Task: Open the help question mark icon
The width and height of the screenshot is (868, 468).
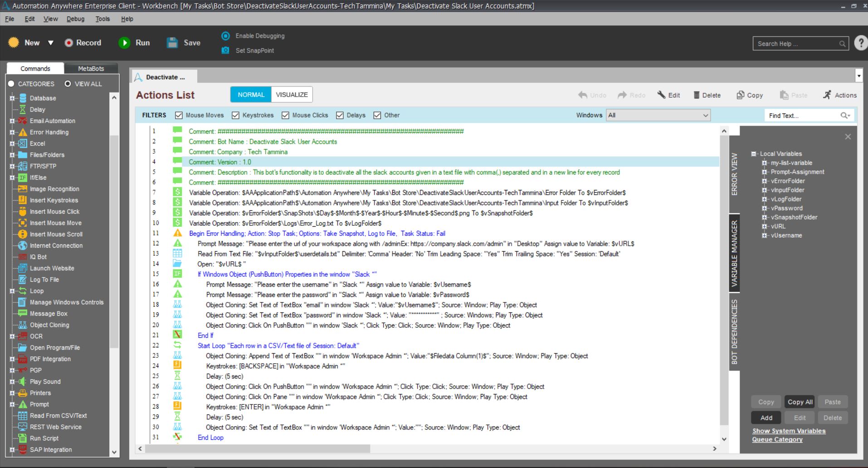Action: (860, 43)
